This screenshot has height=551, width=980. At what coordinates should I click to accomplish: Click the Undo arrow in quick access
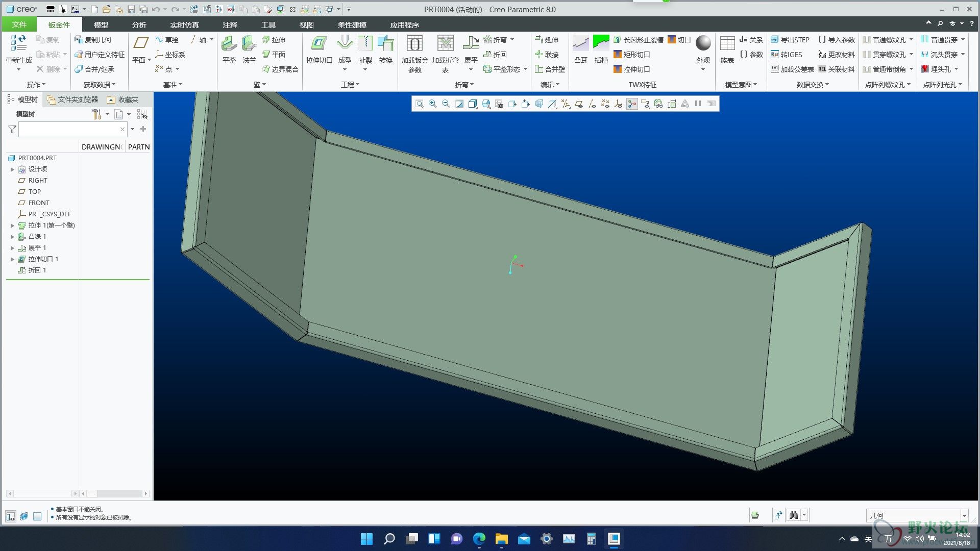156,9
